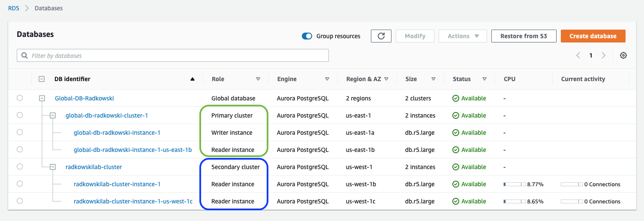Open global-db-radkowski-instance-1-us-east-1b link
Image resolution: width=644 pixels, height=221 pixels.
click(132, 150)
